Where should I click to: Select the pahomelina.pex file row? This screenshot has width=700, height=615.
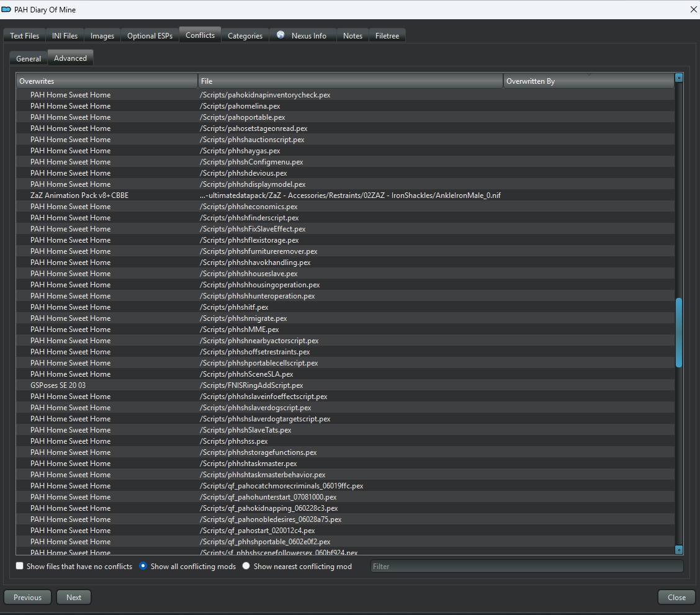coord(345,105)
